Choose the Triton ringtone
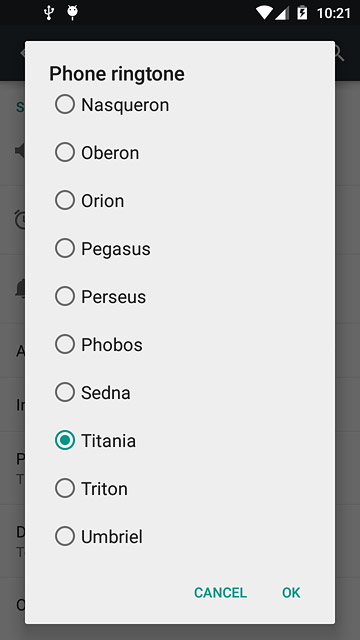Image resolution: width=360 pixels, height=640 pixels. pyautogui.click(x=64, y=488)
